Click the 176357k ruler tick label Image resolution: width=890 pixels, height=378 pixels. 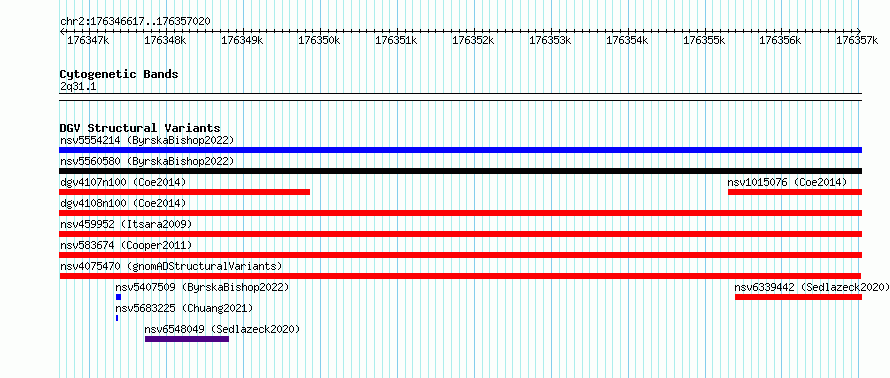858,40
